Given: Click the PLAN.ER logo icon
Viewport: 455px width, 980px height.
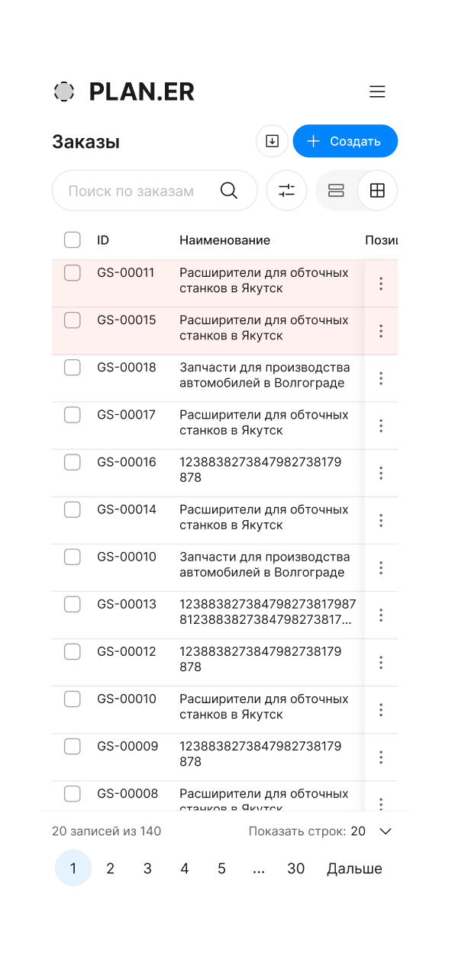Looking at the screenshot, I should [x=64, y=92].
